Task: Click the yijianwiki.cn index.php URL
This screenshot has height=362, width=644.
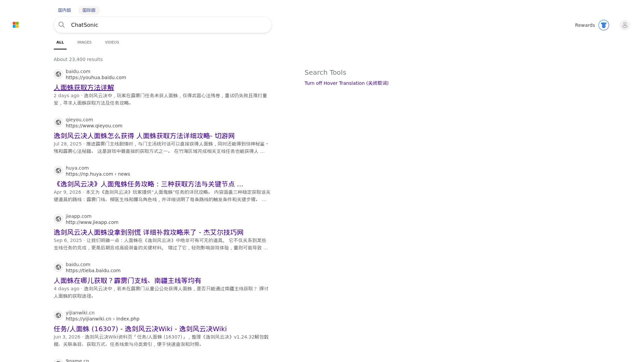Action: pyautogui.click(x=103, y=319)
